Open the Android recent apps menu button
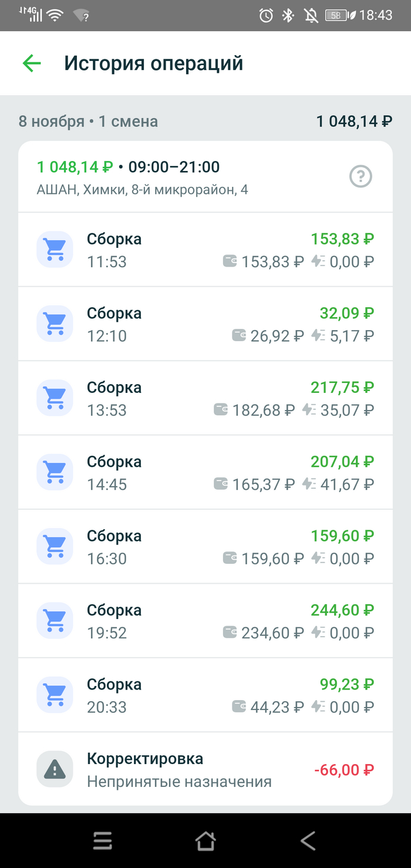This screenshot has width=411, height=868. pos(103,841)
